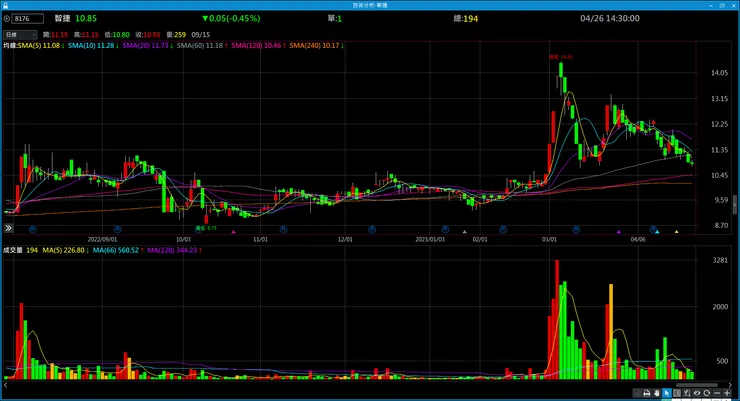740x401 pixels.
Task: Toggle the eye visibility icon in toolbar
Action: tap(697, 393)
